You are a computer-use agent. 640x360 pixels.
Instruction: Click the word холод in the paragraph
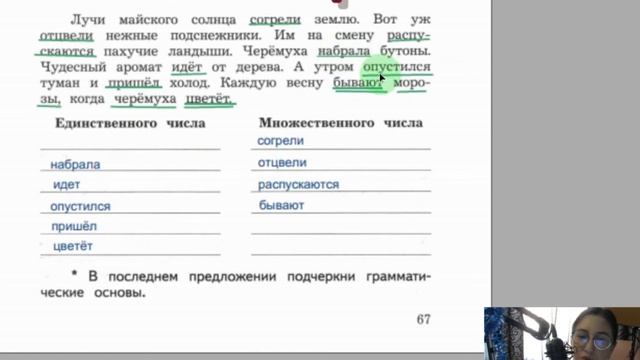[189, 83]
